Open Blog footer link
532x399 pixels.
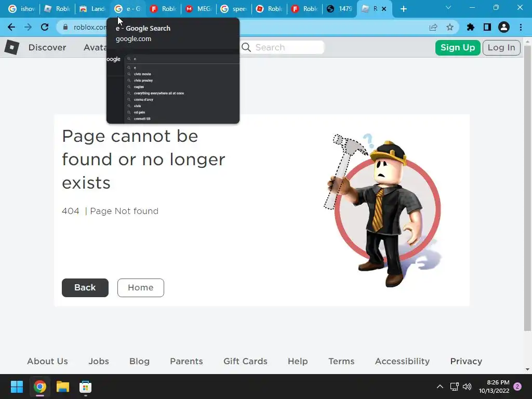[139, 362]
